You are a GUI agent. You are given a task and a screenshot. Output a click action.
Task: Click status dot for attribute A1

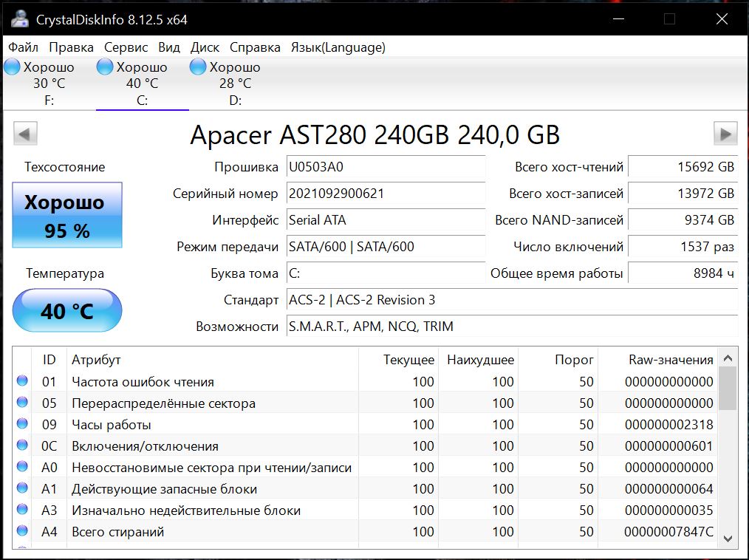coord(22,488)
